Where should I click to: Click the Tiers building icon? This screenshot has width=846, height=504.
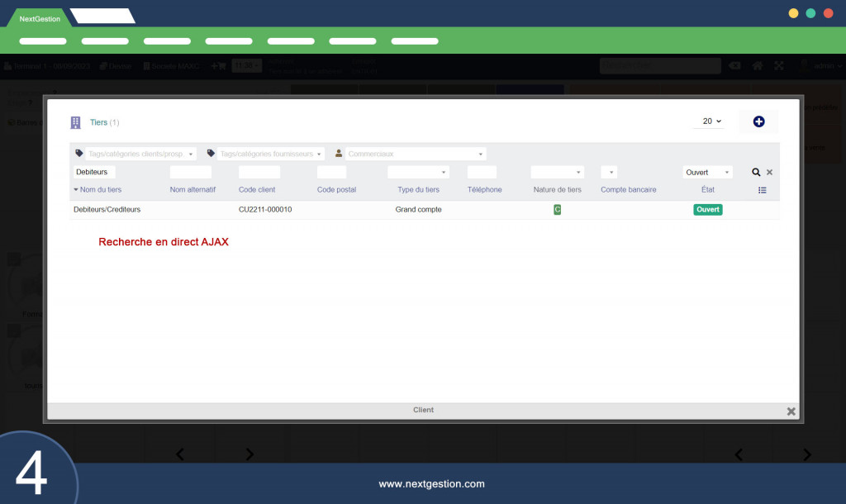(75, 122)
